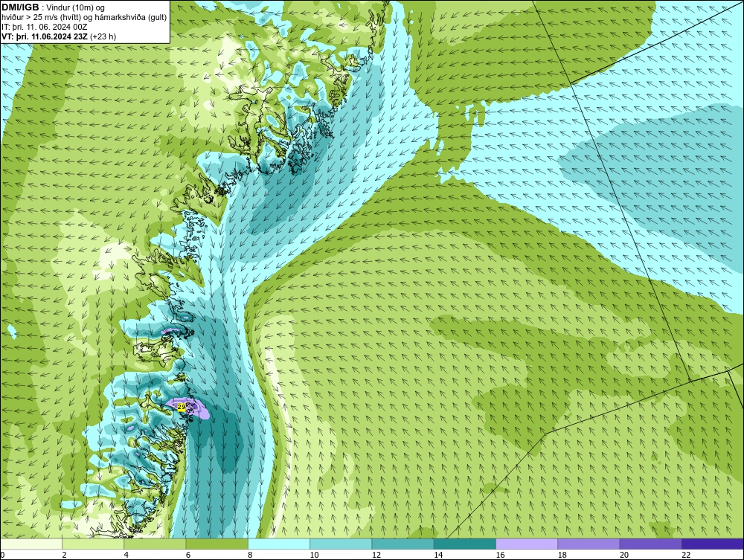This screenshot has height=560, width=744.
Task: Click the legend scale value "22"
Action: pos(686,556)
